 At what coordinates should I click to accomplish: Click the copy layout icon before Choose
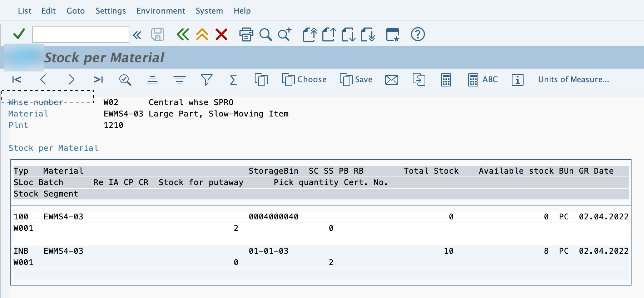pos(261,80)
